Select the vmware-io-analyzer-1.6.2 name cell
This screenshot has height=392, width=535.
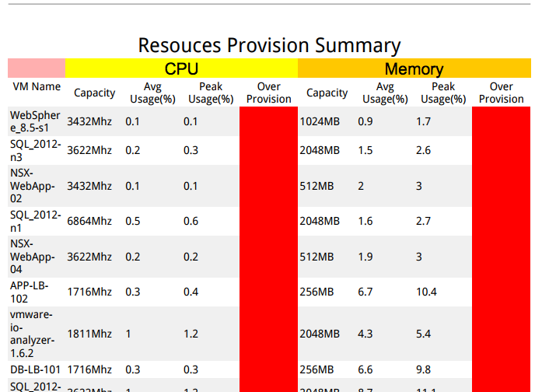[35, 334]
